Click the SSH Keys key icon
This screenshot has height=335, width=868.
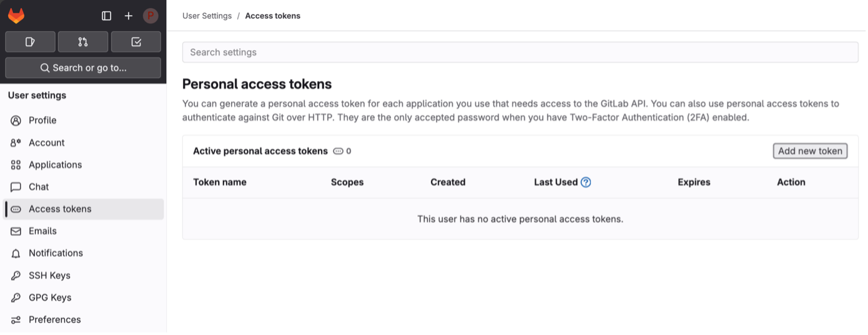click(16, 276)
